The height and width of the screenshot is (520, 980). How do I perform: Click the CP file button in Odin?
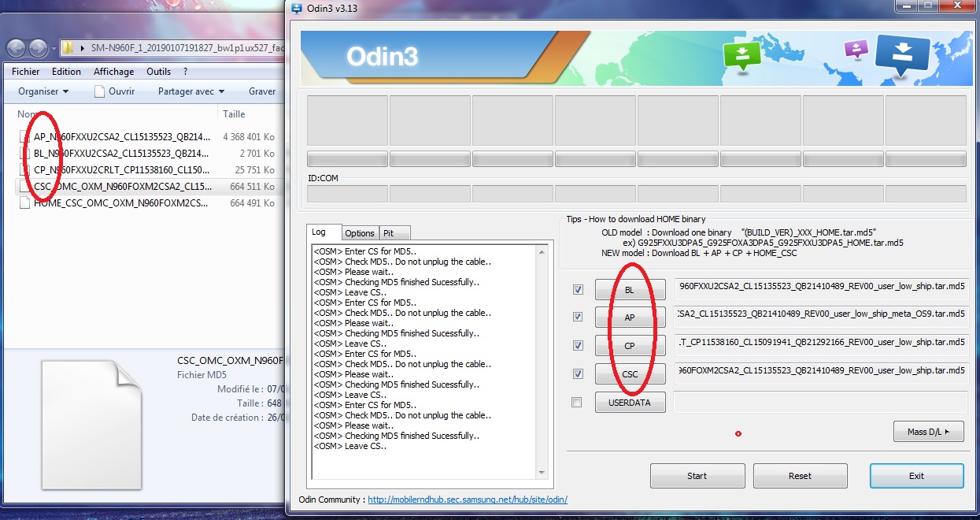pyautogui.click(x=630, y=346)
